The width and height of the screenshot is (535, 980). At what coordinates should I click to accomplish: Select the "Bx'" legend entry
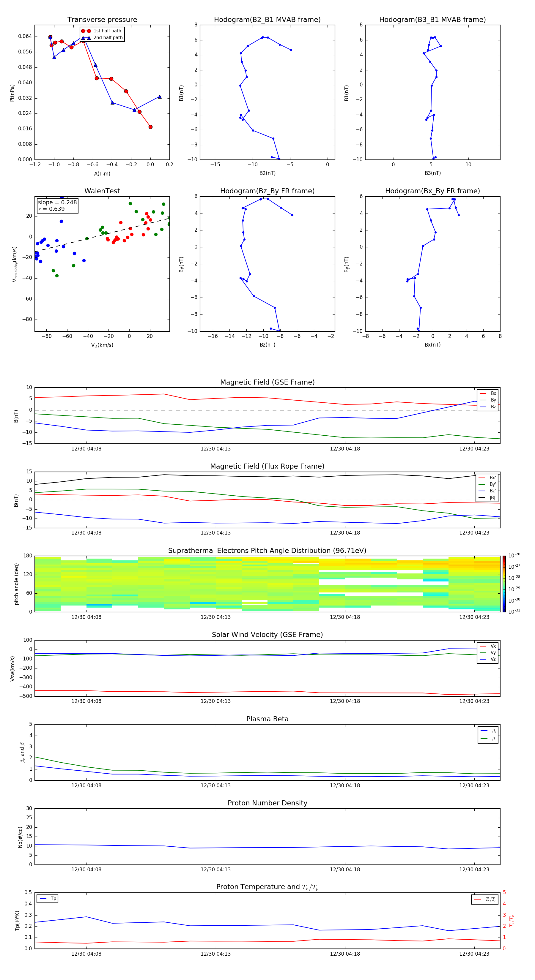pyautogui.click(x=487, y=478)
